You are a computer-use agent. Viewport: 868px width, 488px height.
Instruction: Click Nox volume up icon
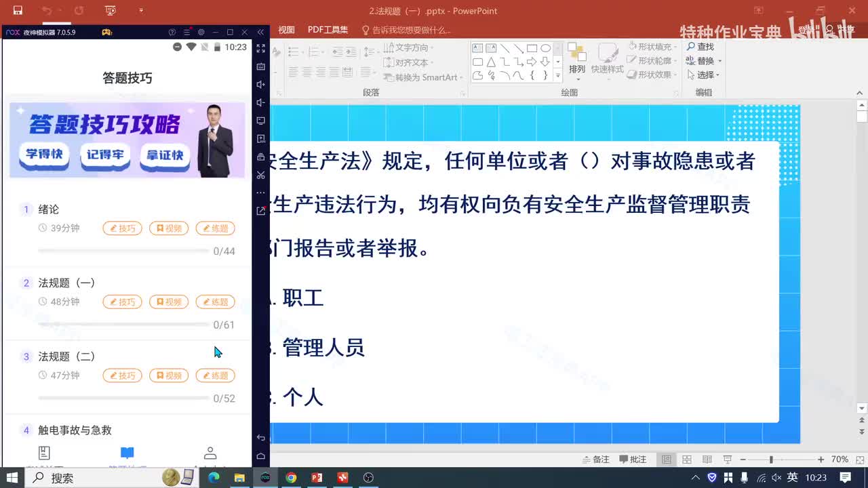(x=261, y=85)
